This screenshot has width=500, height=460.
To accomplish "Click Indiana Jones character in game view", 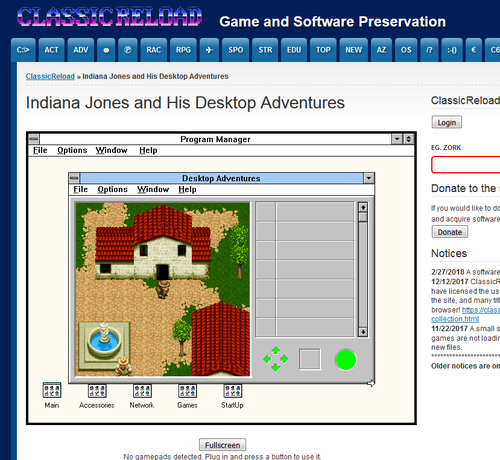I will coord(163,289).
